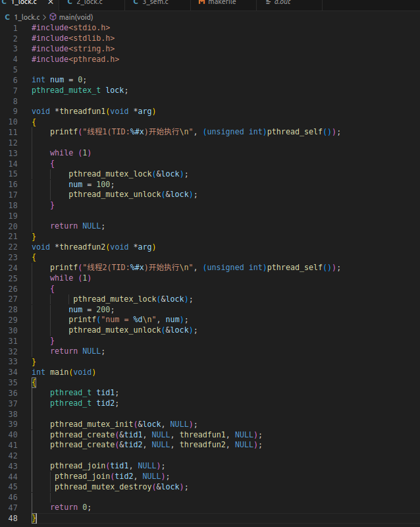This screenshot has width=420, height=527.
Task: Click 'int num = 0;' declaration
Action: pyautogui.click(x=59, y=80)
